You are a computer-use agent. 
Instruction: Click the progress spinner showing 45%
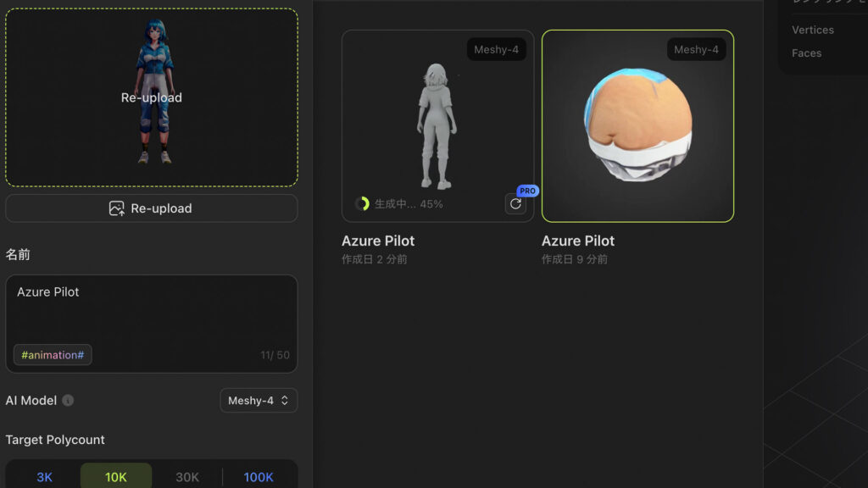pos(362,203)
